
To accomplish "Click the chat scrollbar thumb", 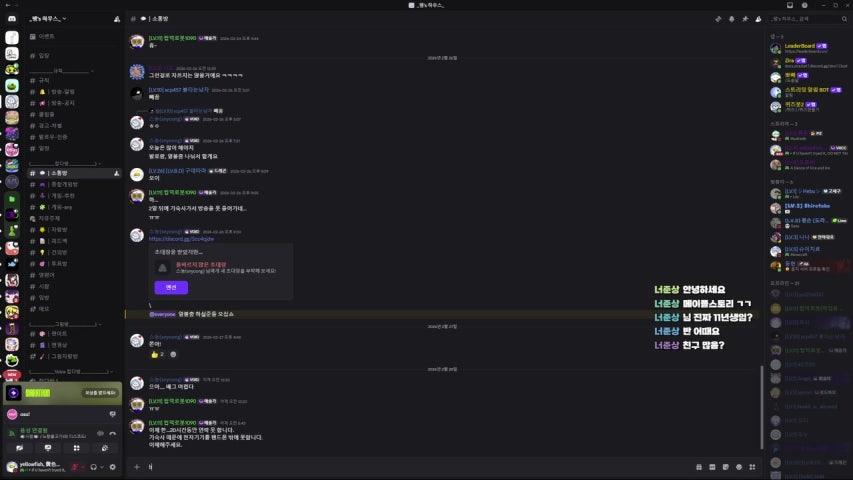I will [762, 407].
